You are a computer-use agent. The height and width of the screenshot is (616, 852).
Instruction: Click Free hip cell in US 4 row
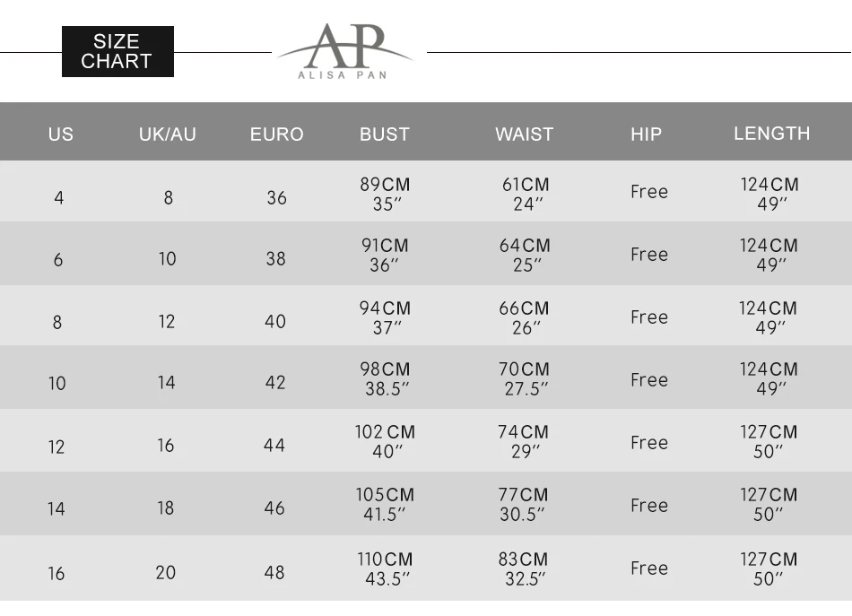point(649,191)
